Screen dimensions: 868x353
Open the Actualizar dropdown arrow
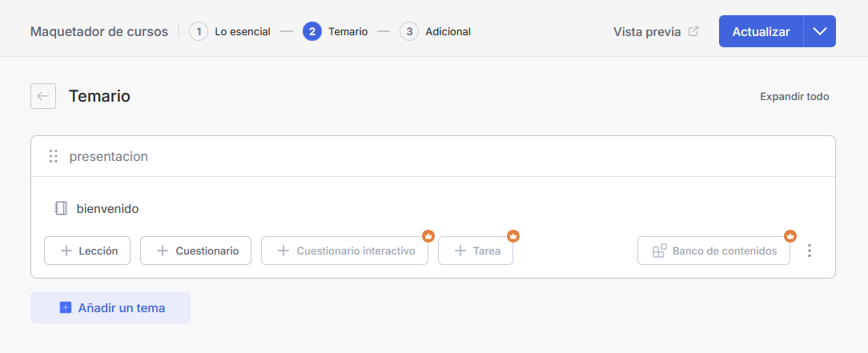819,32
